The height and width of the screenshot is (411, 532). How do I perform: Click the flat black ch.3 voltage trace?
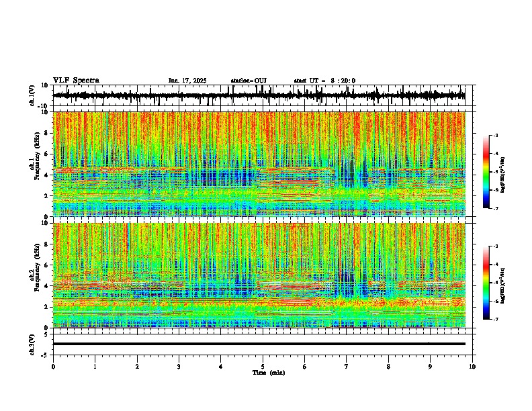click(259, 344)
